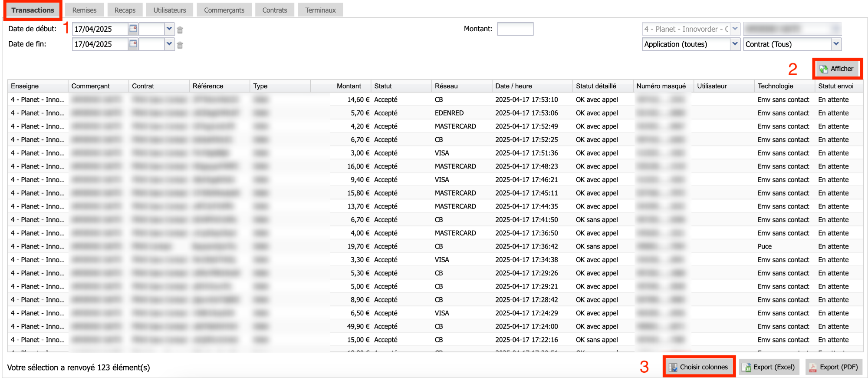Image resolution: width=868 pixels, height=378 pixels.
Task: Expand the end time dropdown arrow
Action: pyautogui.click(x=169, y=44)
